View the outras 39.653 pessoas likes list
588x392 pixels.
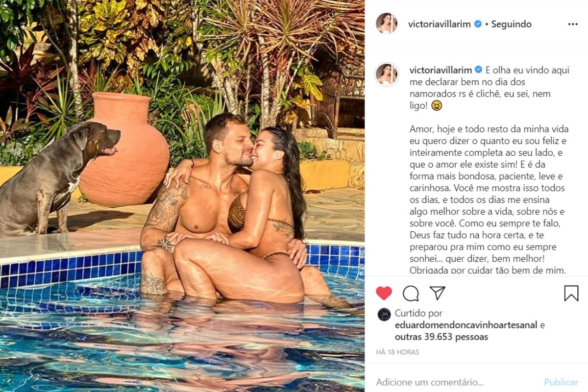[441, 337]
